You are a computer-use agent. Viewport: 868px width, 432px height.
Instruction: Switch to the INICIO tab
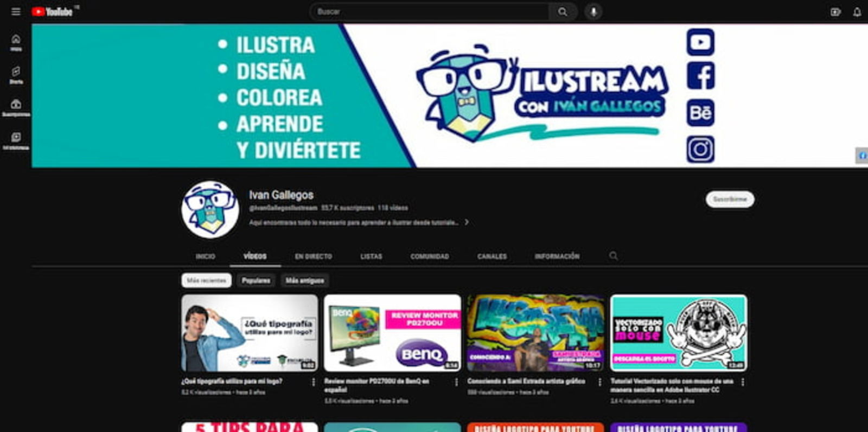[205, 256]
